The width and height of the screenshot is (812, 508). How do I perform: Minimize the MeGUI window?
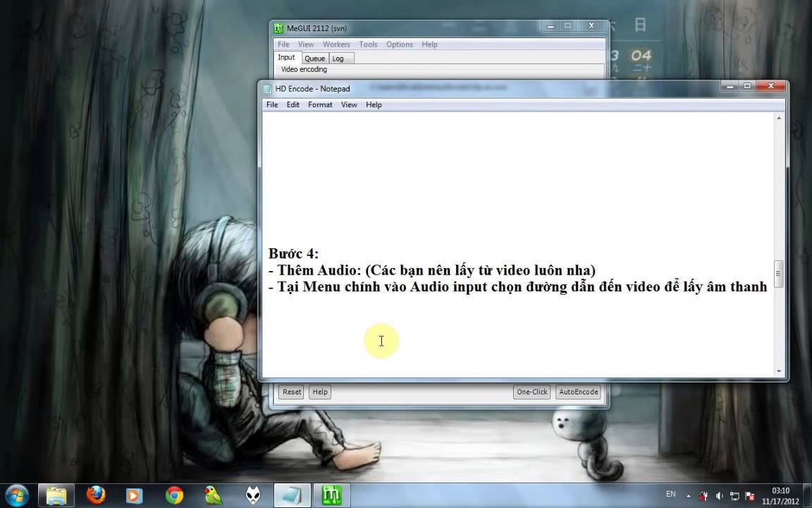point(550,25)
